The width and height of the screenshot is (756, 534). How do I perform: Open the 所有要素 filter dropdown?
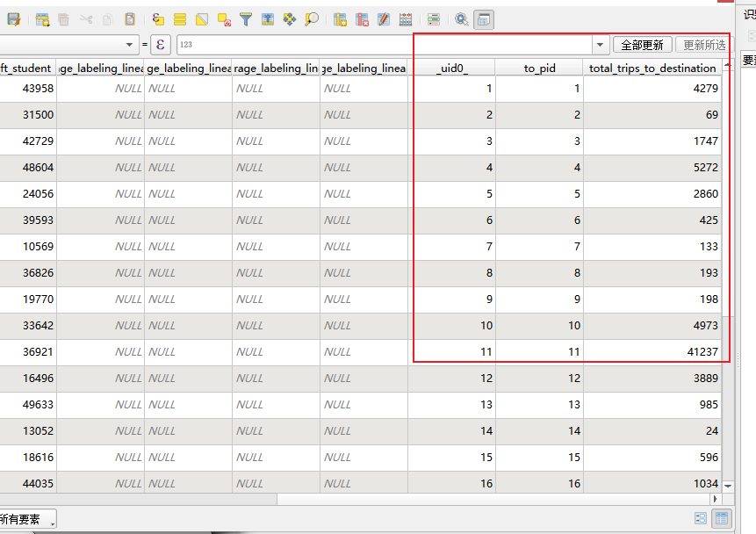click(27, 519)
